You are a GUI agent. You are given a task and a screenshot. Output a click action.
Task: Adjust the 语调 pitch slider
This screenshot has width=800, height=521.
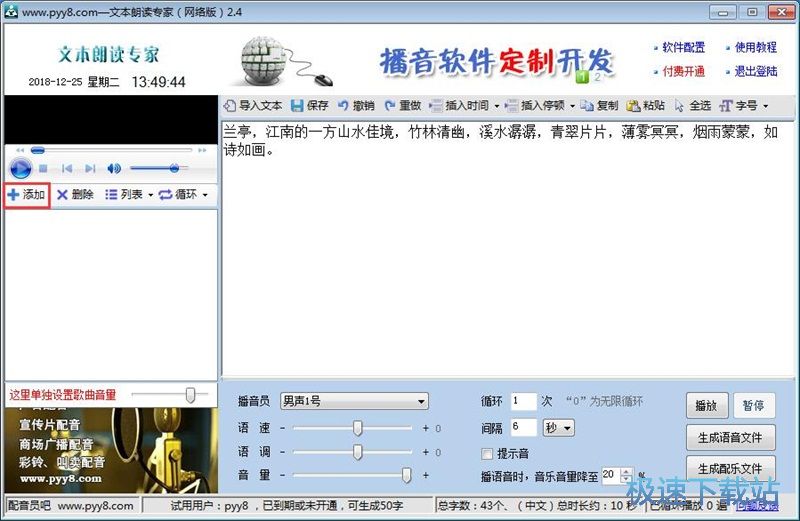tap(358, 452)
